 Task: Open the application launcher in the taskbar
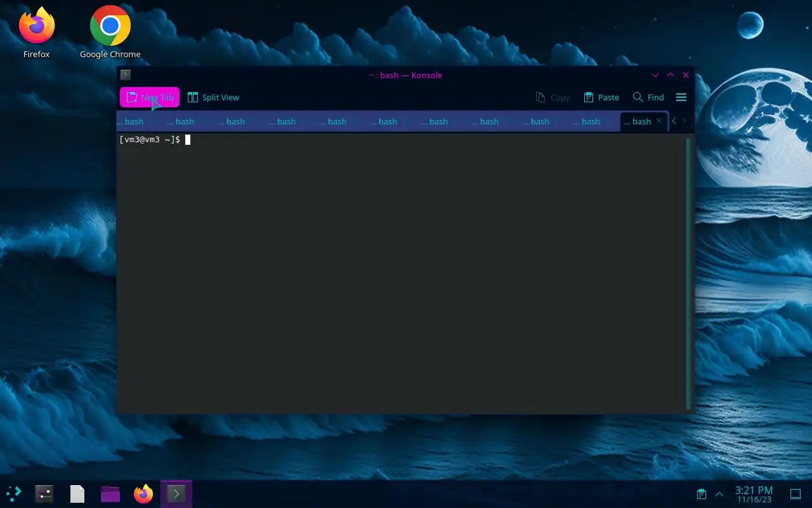tap(14, 493)
